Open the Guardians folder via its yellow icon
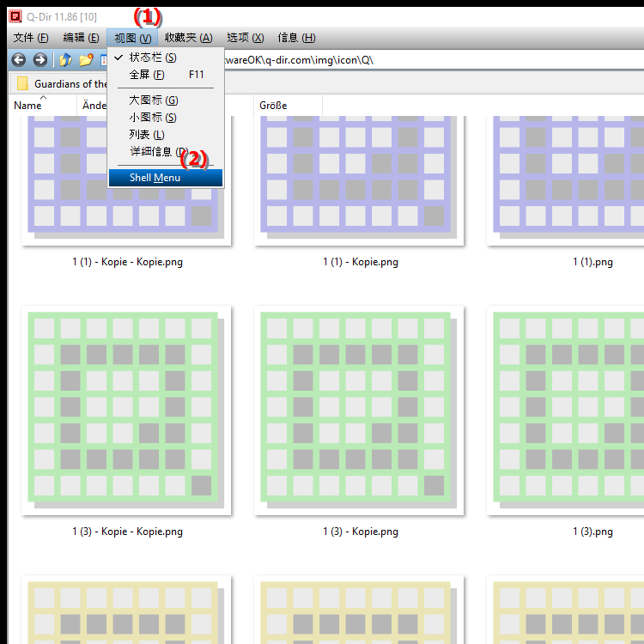 [22, 84]
